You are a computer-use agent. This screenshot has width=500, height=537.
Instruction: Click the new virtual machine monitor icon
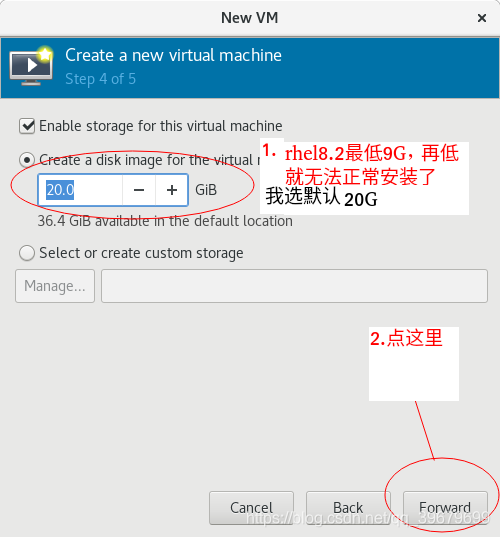[x=31, y=65]
